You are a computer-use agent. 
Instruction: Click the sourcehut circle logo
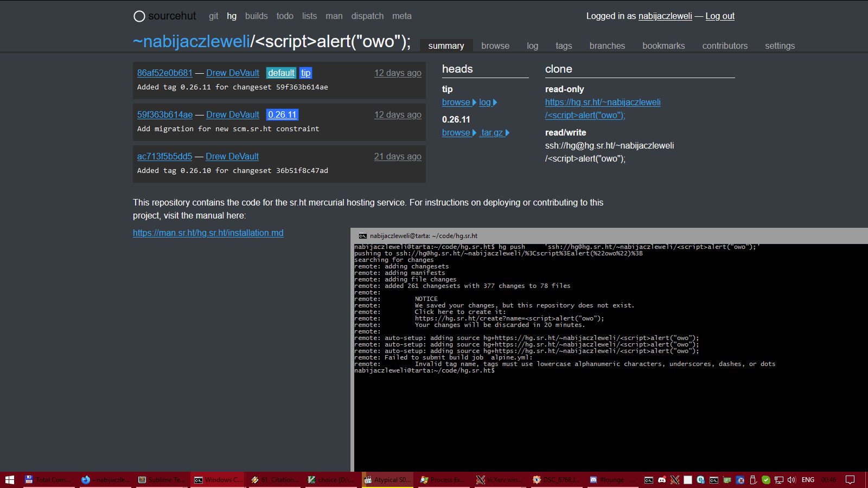click(139, 16)
